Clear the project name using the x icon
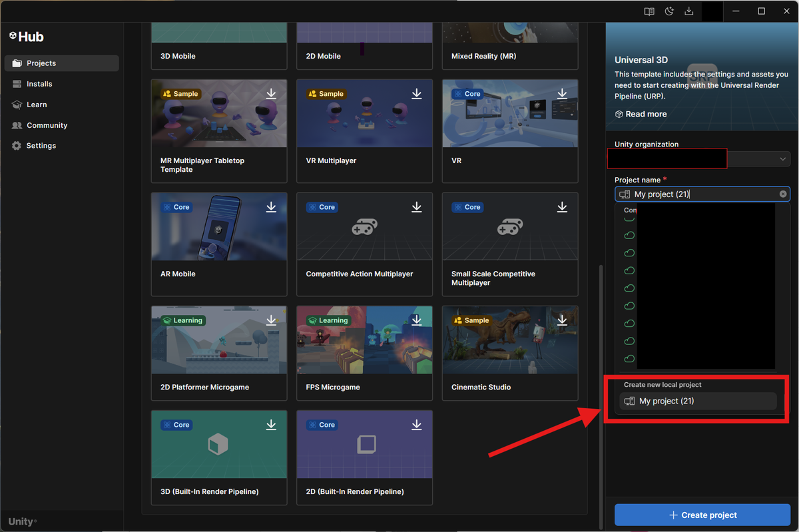The image size is (799, 532). pyautogui.click(x=782, y=194)
